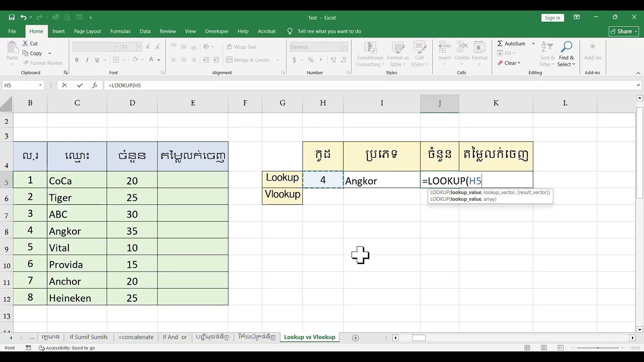Open the Clipboard pane launcher
The image size is (644, 362).
pyautogui.click(x=65, y=73)
